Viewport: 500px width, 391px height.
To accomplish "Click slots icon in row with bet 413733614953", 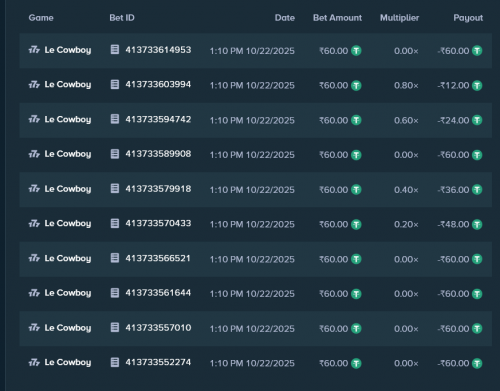I will pyautogui.click(x=34, y=50).
